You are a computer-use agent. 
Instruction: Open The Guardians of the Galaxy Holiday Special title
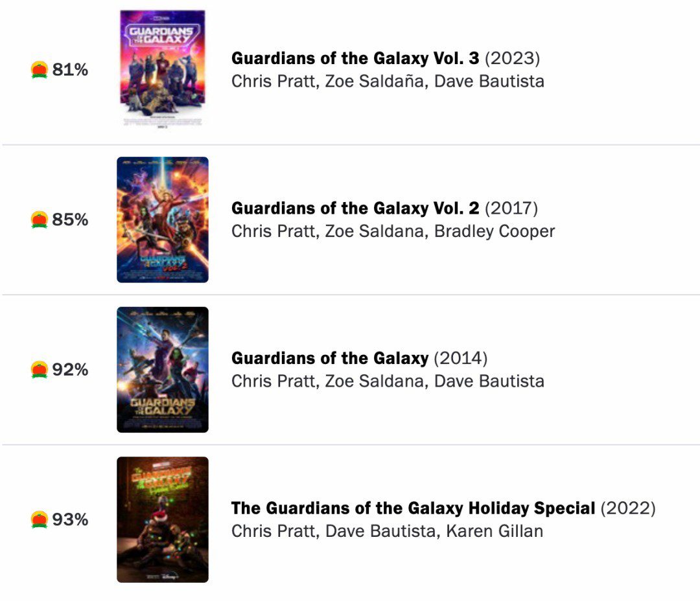point(413,508)
